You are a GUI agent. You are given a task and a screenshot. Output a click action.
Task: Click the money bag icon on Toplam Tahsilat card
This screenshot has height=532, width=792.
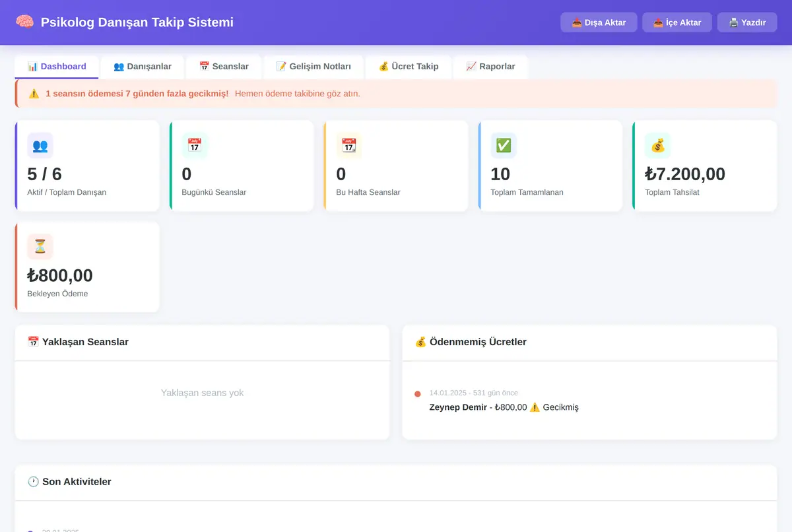click(658, 145)
